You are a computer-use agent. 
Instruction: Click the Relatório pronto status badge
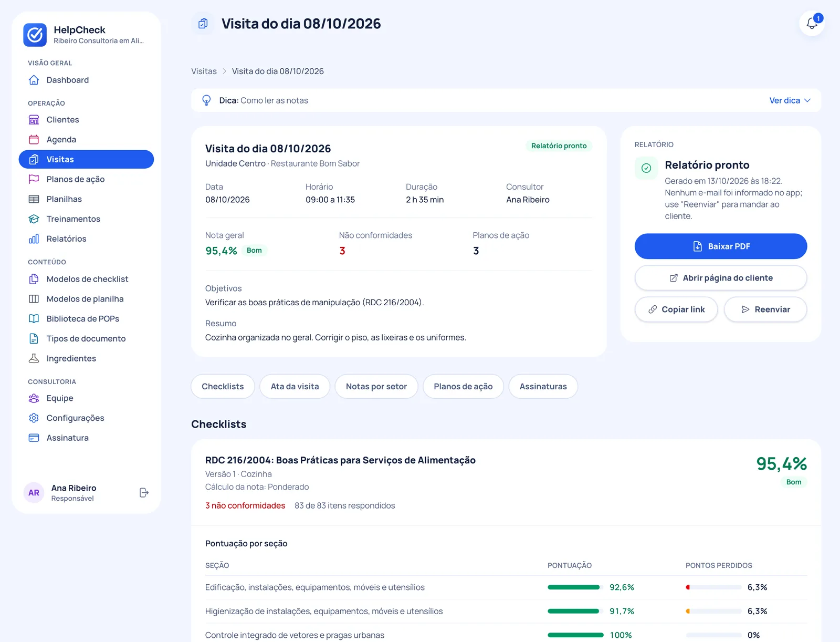559,146
